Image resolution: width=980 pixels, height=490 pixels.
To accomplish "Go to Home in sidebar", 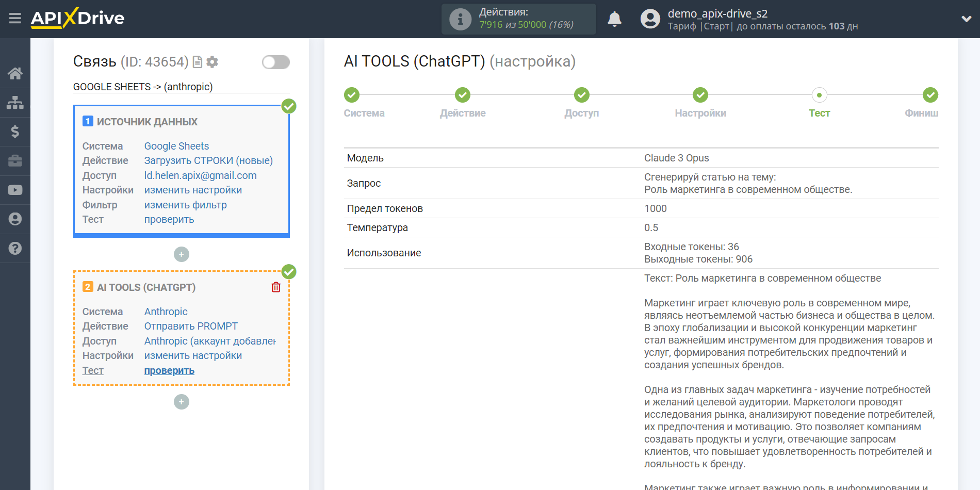I will pyautogui.click(x=15, y=73).
